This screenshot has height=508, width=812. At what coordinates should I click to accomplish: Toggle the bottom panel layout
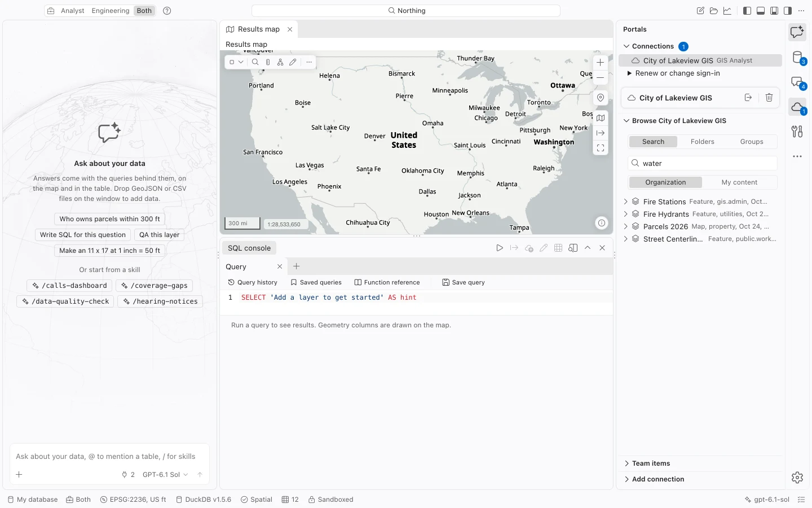coord(761,11)
